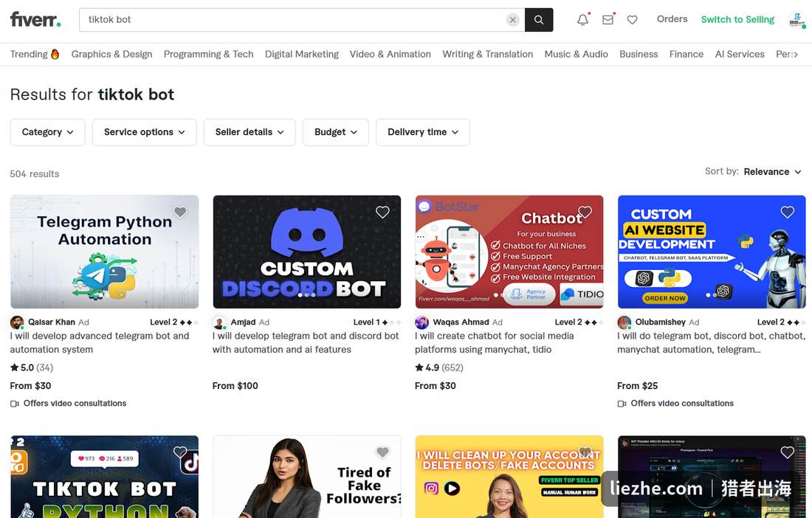
Task: Open Music & Audio category
Action: (577, 55)
